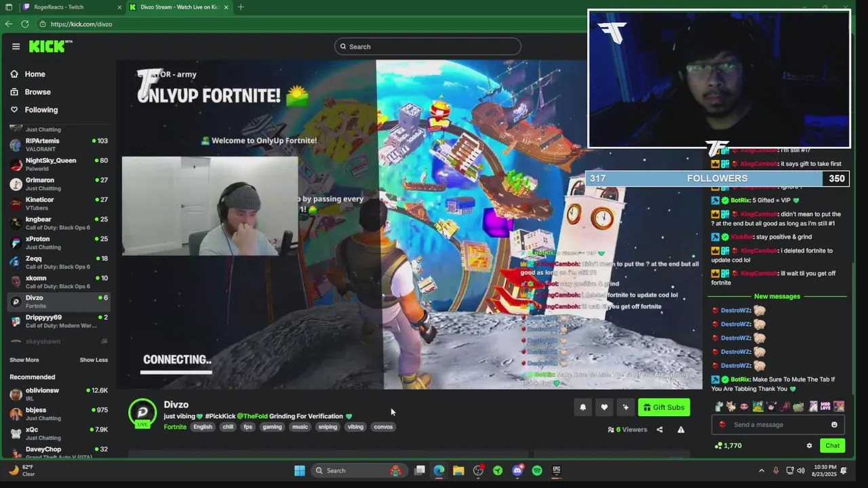Open Browse in sidebar
Screen dimensions: 868x488
pos(37,91)
